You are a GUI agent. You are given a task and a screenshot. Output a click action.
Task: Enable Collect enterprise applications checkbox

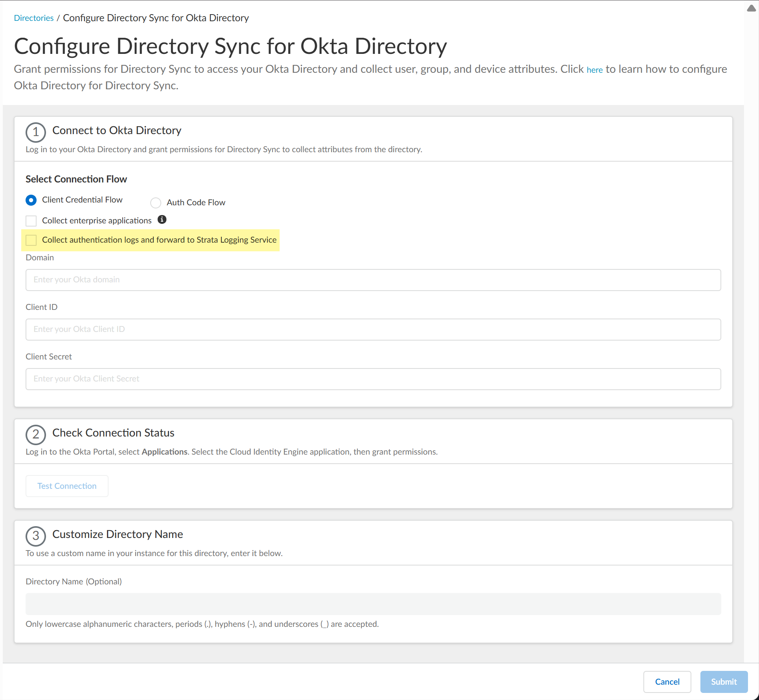coord(31,221)
